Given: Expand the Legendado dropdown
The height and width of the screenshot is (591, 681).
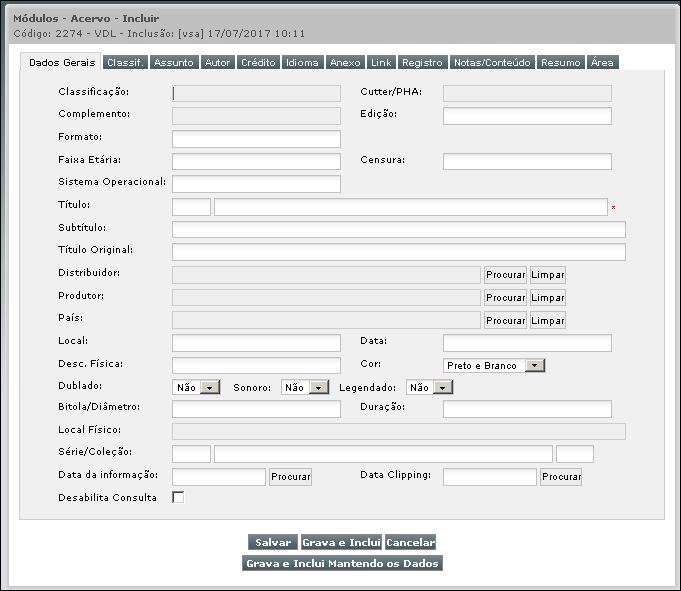Looking at the screenshot, I should 430,387.
